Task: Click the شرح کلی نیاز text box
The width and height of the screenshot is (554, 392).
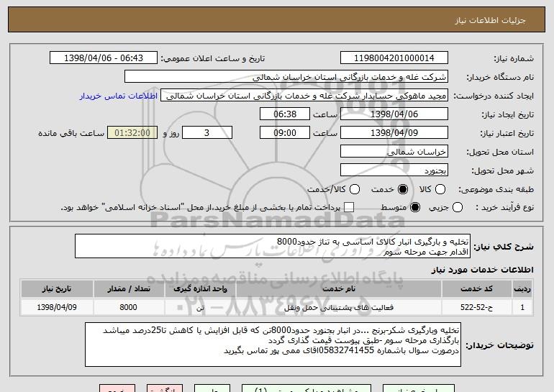Action: tap(273, 246)
